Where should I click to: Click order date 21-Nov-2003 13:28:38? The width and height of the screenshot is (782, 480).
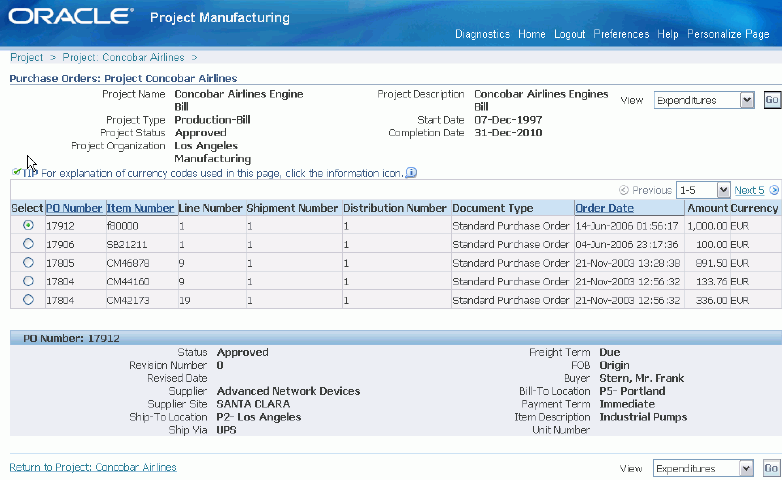(628, 263)
